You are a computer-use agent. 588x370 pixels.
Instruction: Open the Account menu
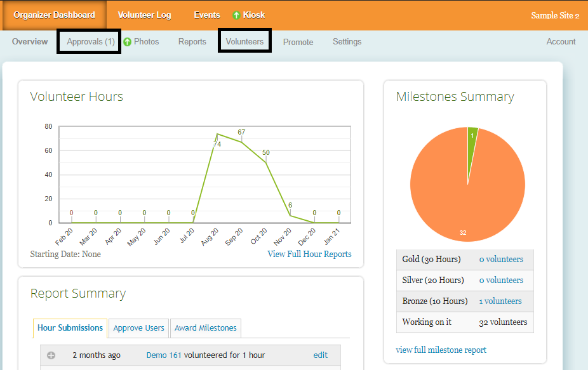pyautogui.click(x=561, y=42)
